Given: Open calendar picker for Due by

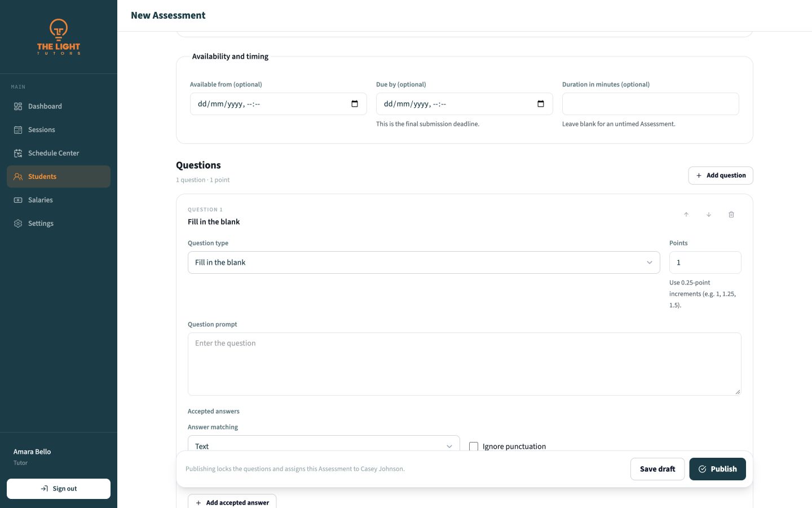Looking at the screenshot, I should 541,104.
